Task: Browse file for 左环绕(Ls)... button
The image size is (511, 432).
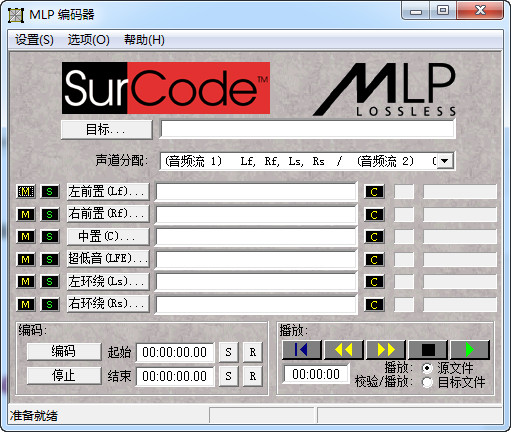Action: coord(108,282)
